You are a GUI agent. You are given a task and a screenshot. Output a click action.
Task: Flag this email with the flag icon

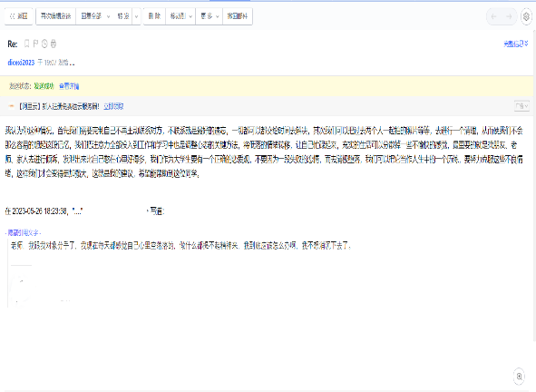tap(35, 44)
